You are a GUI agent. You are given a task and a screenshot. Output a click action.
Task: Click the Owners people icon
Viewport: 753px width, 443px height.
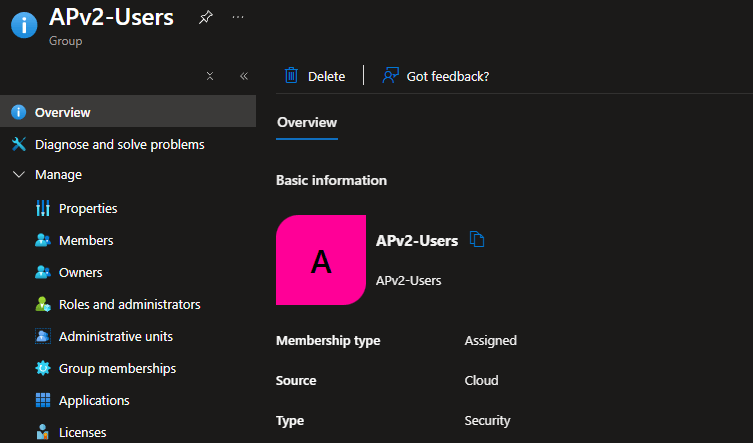click(x=43, y=272)
